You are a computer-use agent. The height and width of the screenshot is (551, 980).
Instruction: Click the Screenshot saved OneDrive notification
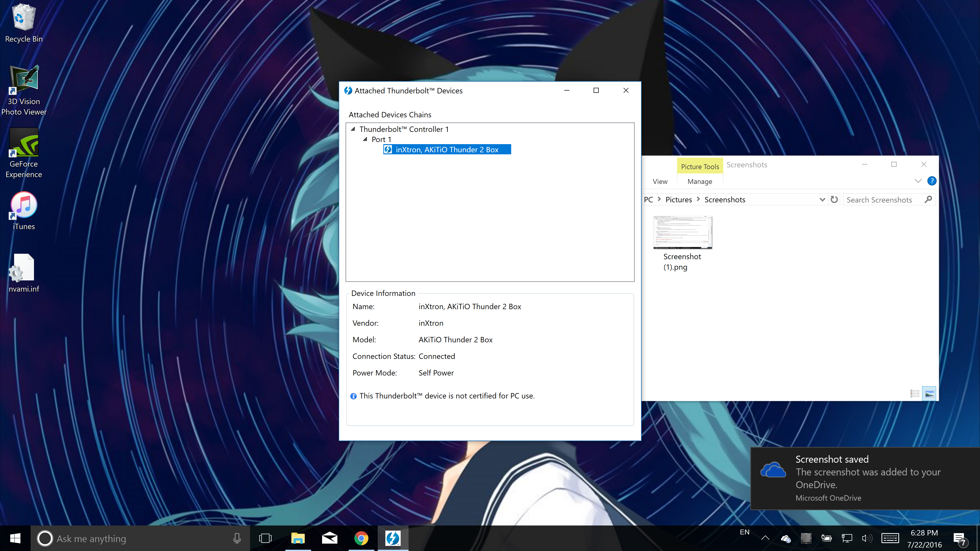(x=865, y=478)
